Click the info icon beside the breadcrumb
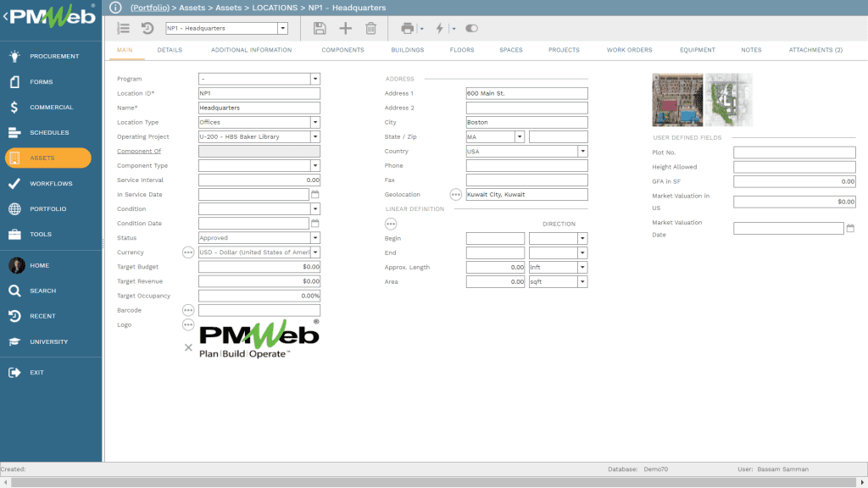 115,8
